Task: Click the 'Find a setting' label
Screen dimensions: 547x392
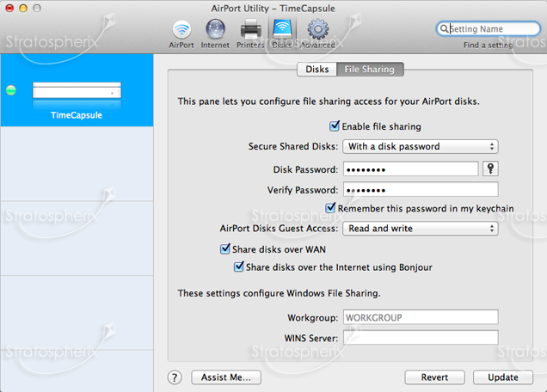Action: pos(488,45)
